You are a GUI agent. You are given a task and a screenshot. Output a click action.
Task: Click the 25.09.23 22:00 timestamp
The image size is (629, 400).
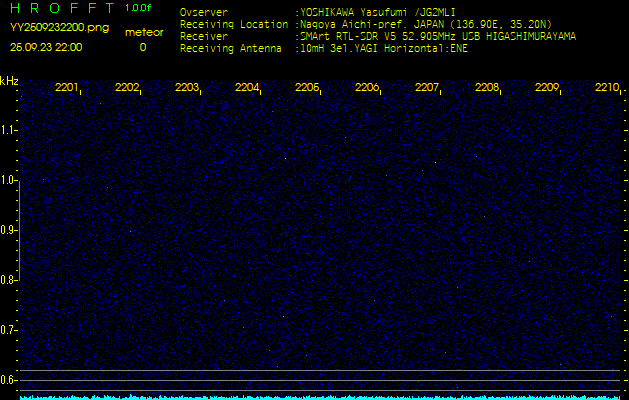coord(46,47)
